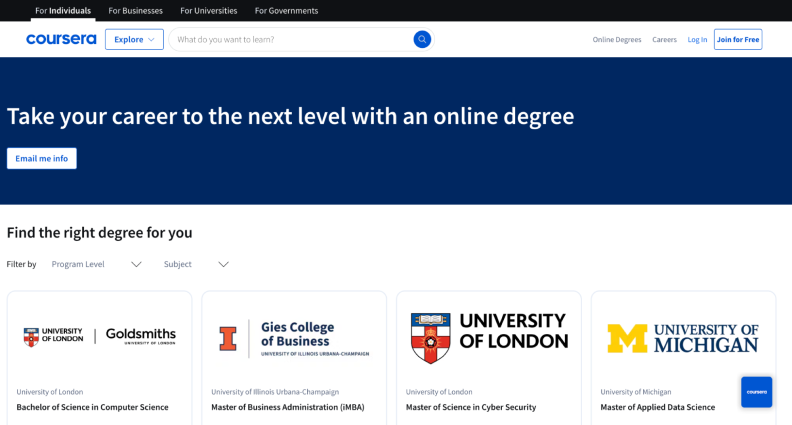Switch to the For Governments tab
792x425 pixels.
pos(286,11)
